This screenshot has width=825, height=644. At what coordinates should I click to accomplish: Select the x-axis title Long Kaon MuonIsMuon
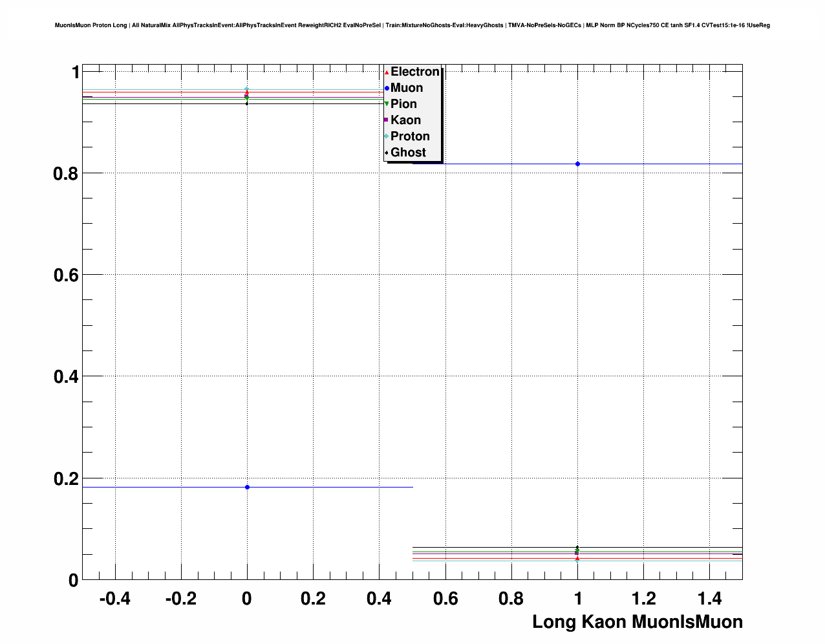(x=637, y=622)
